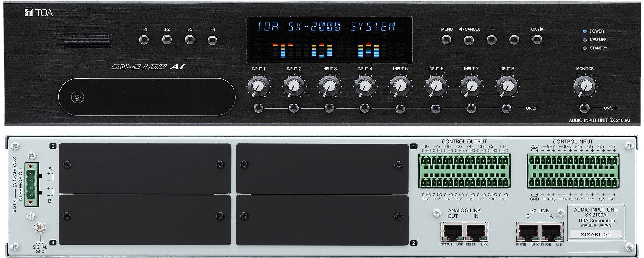This screenshot has width=644, height=258.
Task: Toggle the INPUT 7 ON/OFF button
Action: point(471,108)
